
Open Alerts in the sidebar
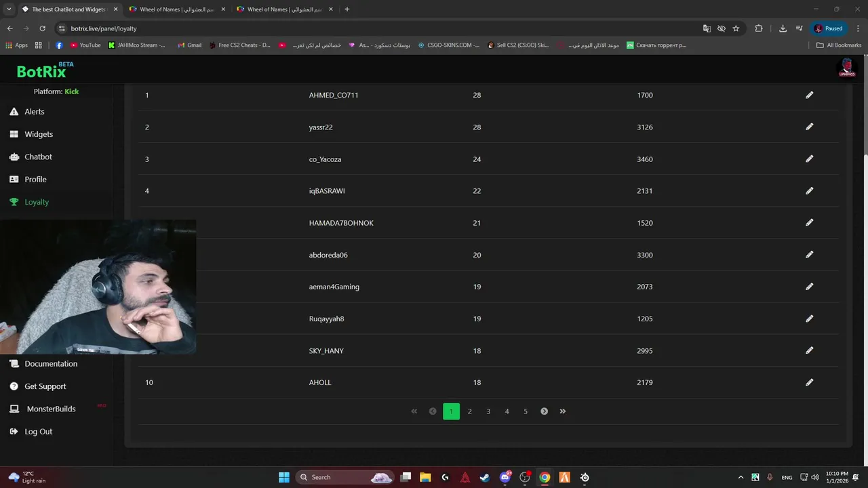tap(27, 112)
